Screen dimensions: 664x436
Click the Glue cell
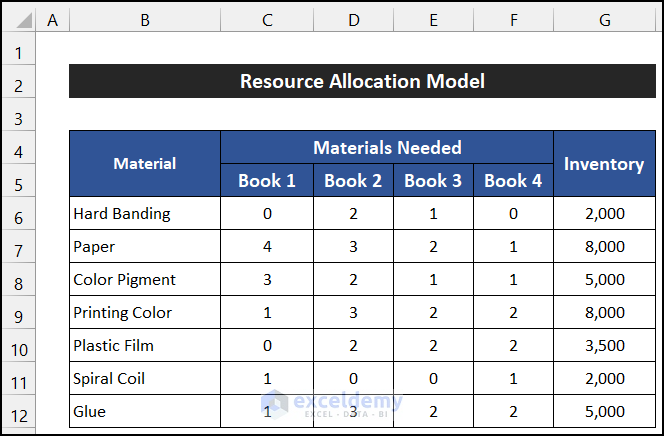(x=145, y=412)
